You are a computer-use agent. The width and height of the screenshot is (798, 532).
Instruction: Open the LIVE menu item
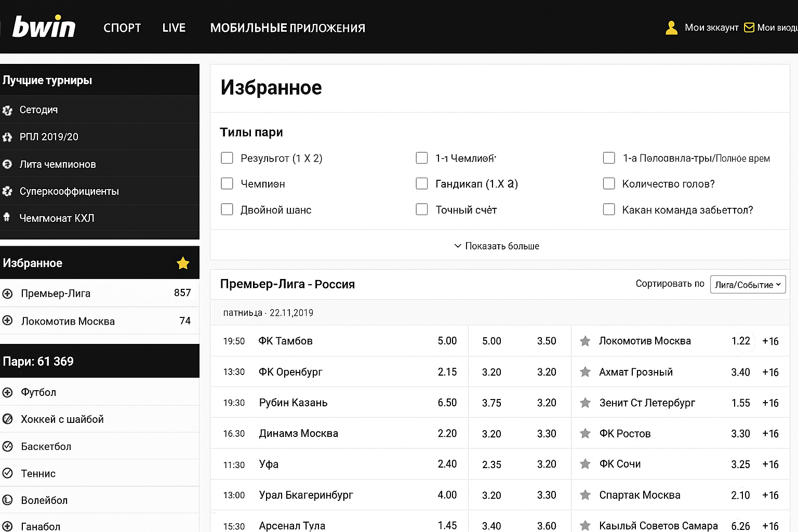(174, 28)
